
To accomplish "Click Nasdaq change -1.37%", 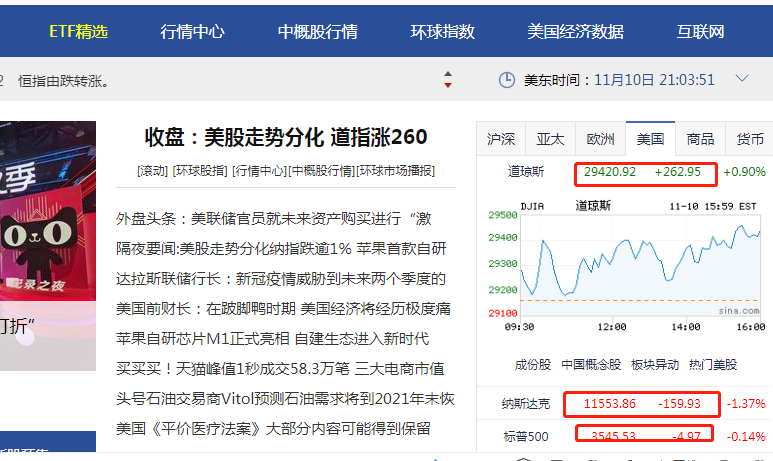I will (x=746, y=404).
